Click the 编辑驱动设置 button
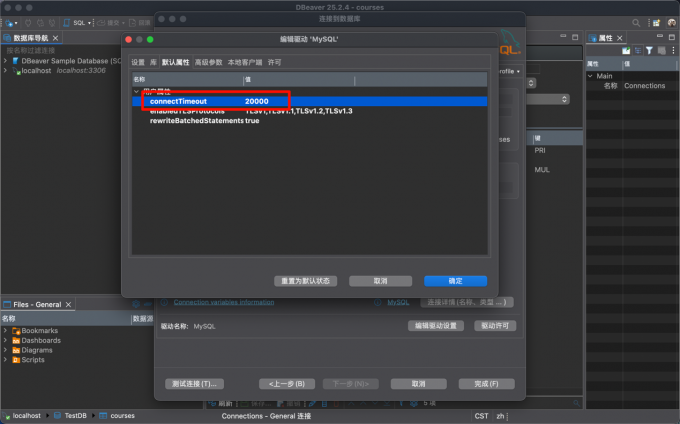680x424 pixels. click(436, 326)
